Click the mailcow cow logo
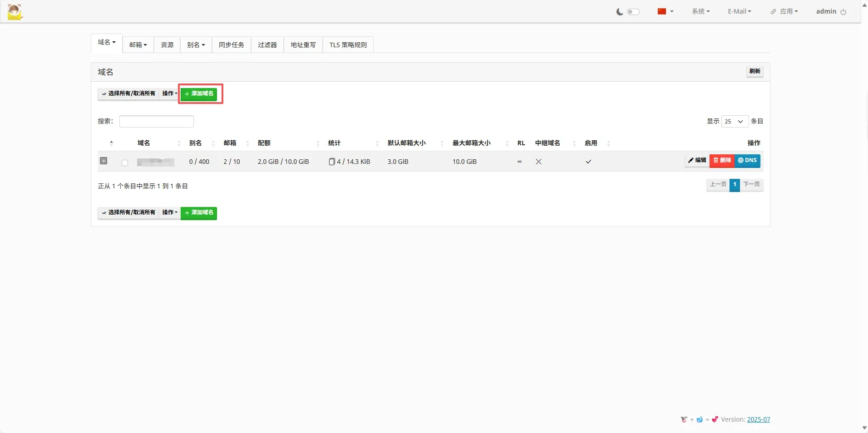 pos(15,12)
